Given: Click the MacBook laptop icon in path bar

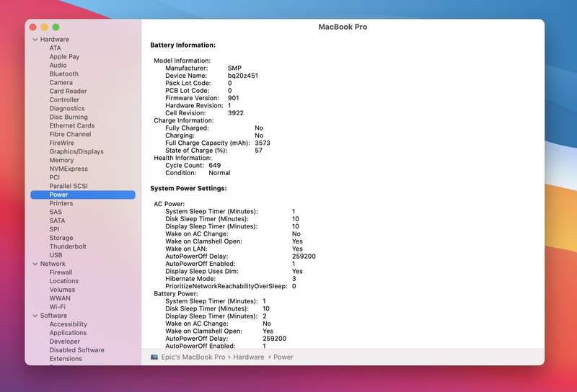Looking at the screenshot, I should click(x=154, y=357).
